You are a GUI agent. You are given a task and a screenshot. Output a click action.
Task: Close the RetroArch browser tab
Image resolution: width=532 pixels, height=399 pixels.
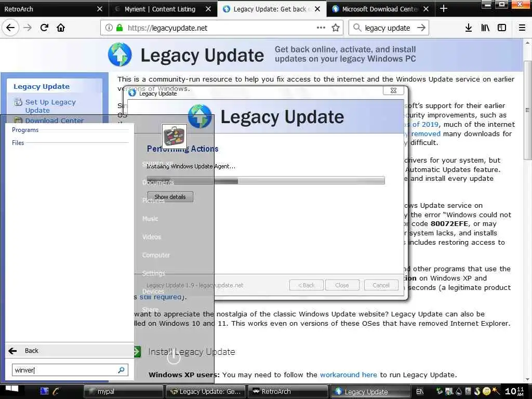[x=99, y=9]
